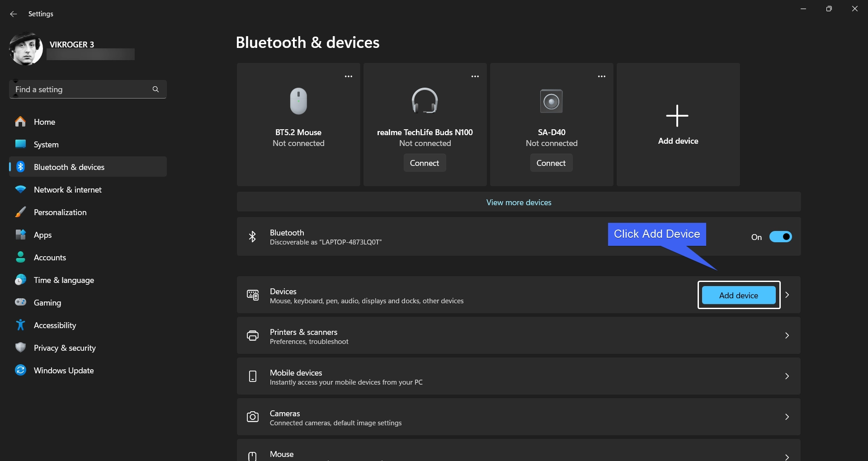Click 'Preferences, troubleshoot' description text

[x=309, y=342]
